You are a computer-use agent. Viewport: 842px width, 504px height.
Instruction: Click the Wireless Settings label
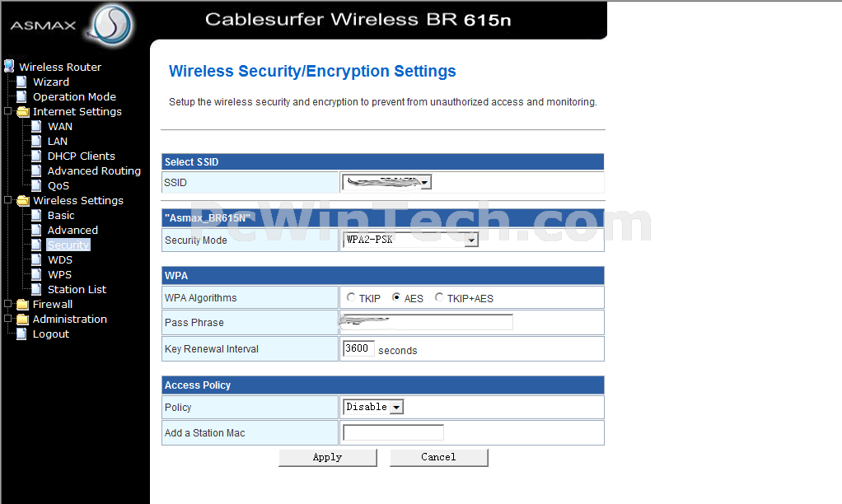(x=78, y=201)
